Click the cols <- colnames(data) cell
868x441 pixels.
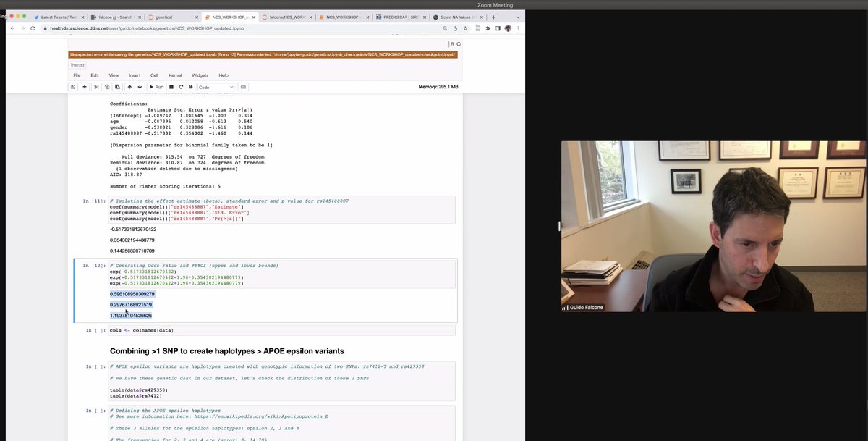click(x=282, y=330)
